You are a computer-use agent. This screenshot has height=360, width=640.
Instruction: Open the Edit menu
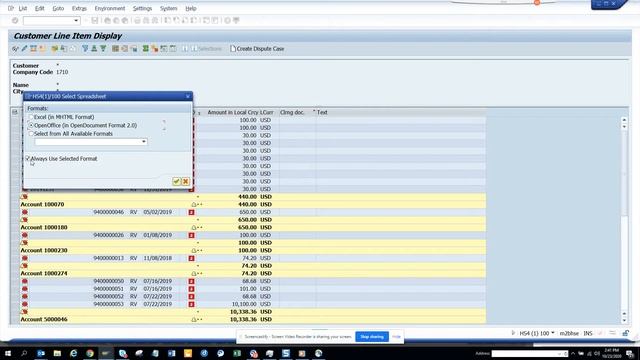pos(40,8)
